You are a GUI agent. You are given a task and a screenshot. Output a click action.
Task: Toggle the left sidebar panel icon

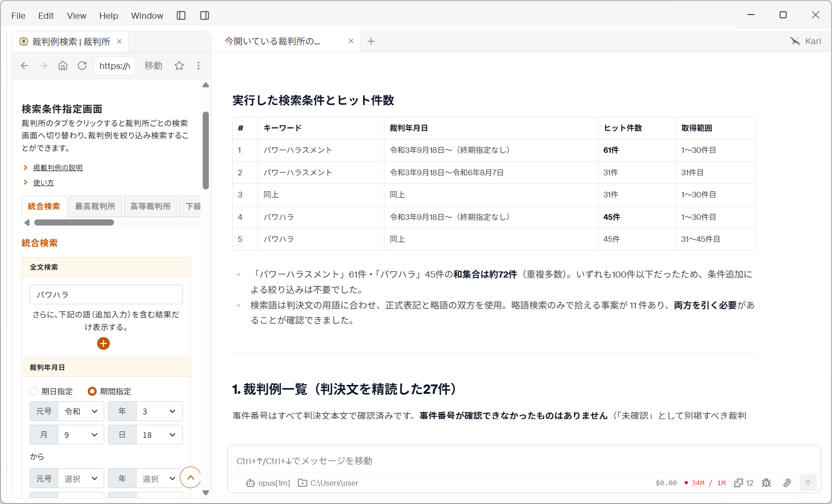pyautogui.click(x=181, y=15)
